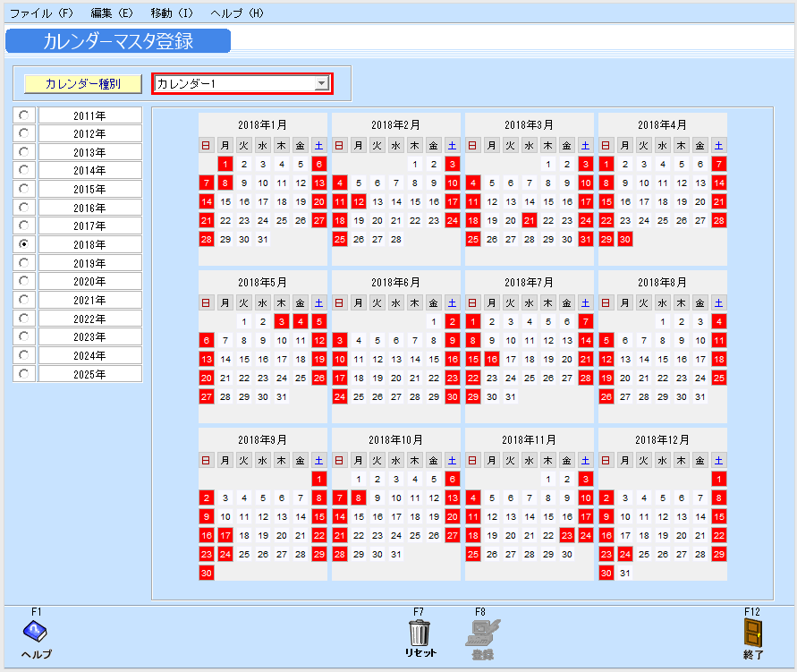797x672 pixels.
Task: Toggle January 1 holiday cell in 2018年1月
Action: pos(225,164)
